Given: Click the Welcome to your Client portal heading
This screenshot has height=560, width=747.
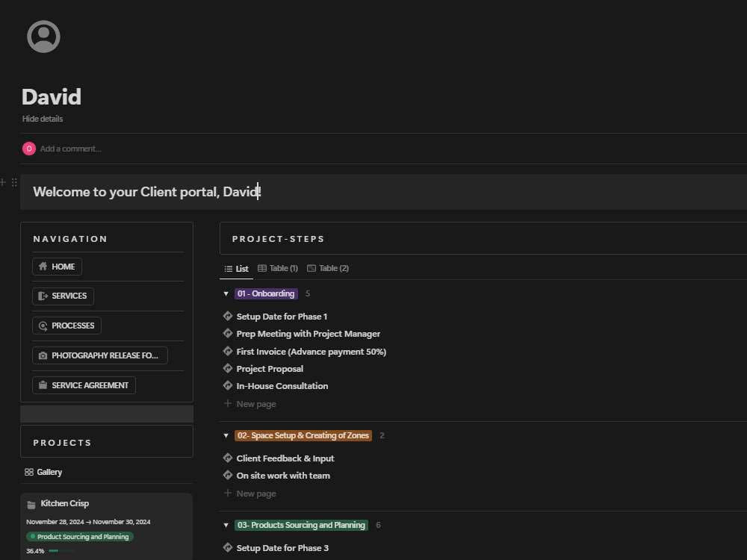Looking at the screenshot, I should (x=146, y=192).
